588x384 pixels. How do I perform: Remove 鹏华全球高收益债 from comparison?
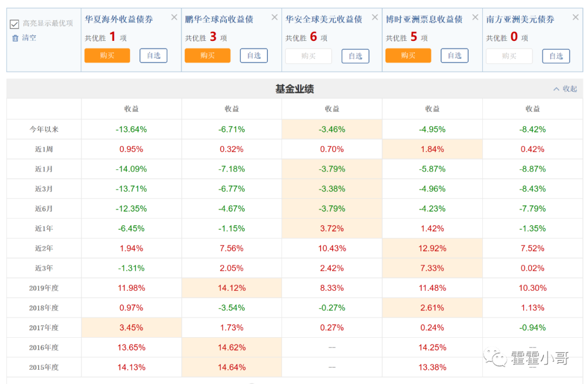point(274,17)
